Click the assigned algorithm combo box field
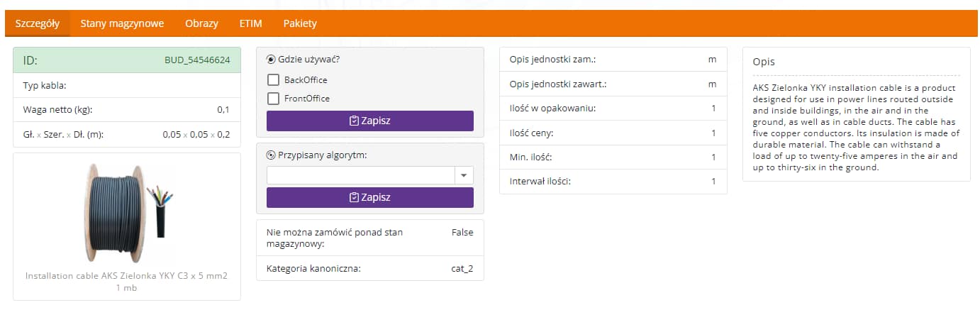This screenshot has width=980, height=310. [360, 175]
